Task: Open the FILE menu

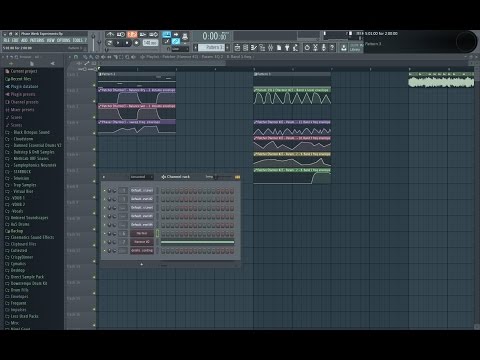Action: (x=7, y=40)
